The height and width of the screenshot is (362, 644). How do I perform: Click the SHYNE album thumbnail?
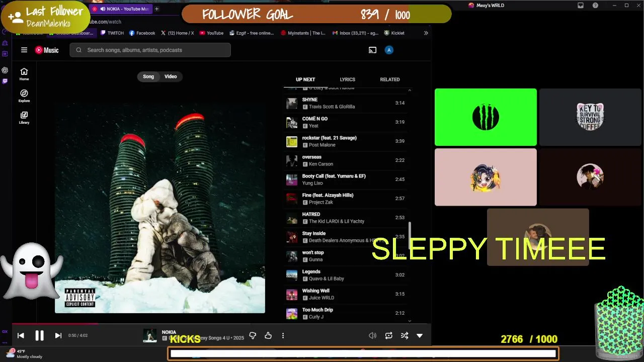click(292, 104)
